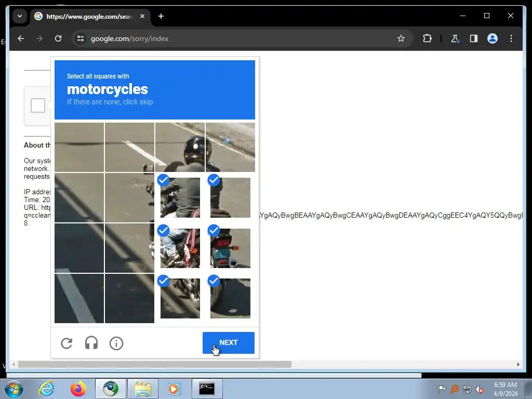This screenshot has height=399, width=532.
Task: Open the Windows Start menu
Action: [14, 389]
